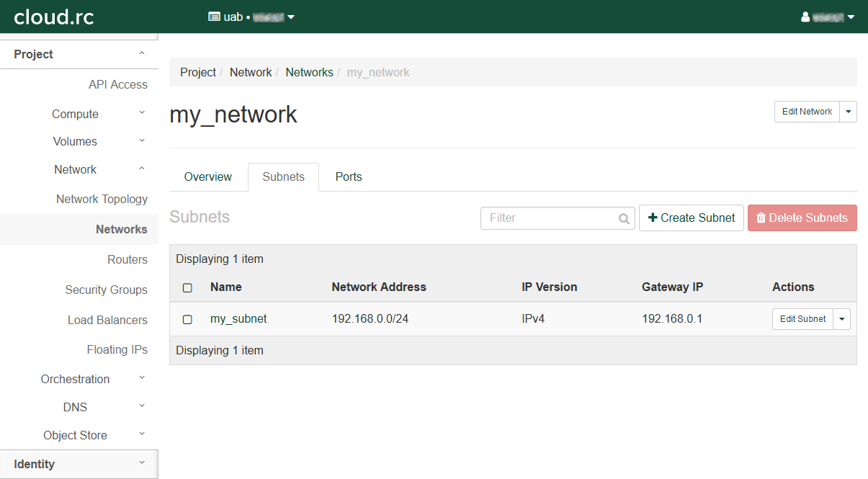Collapse the Network sidebar section
The width and height of the screenshot is (868, 479).
click(76, 169)
